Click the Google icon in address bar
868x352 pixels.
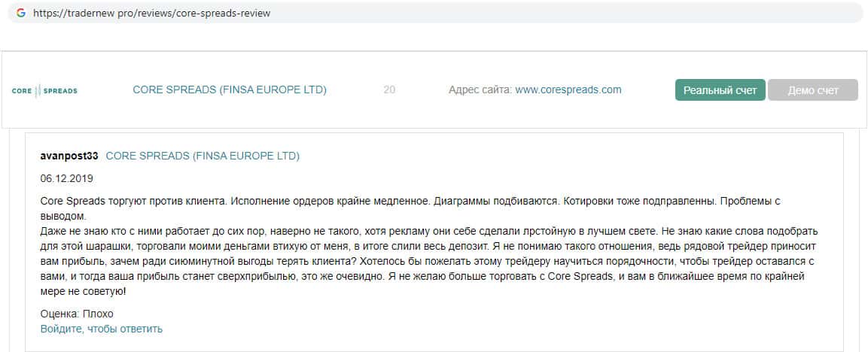pos(21,13)
